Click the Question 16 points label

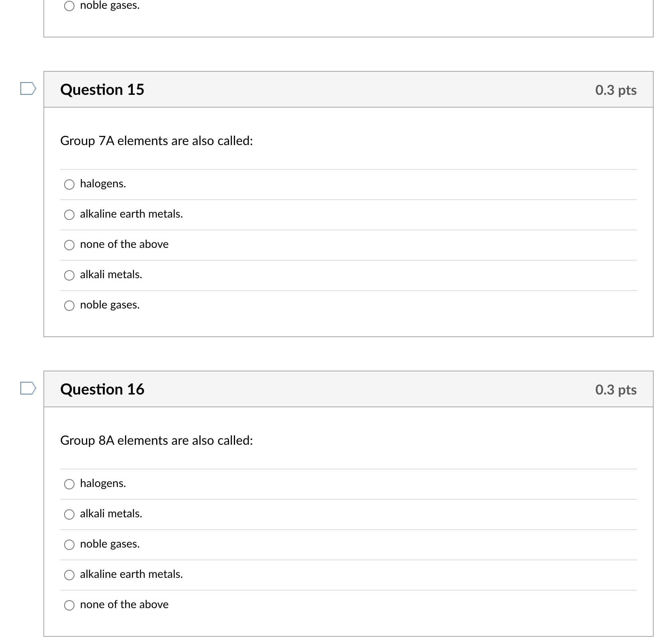coord(616,390)
